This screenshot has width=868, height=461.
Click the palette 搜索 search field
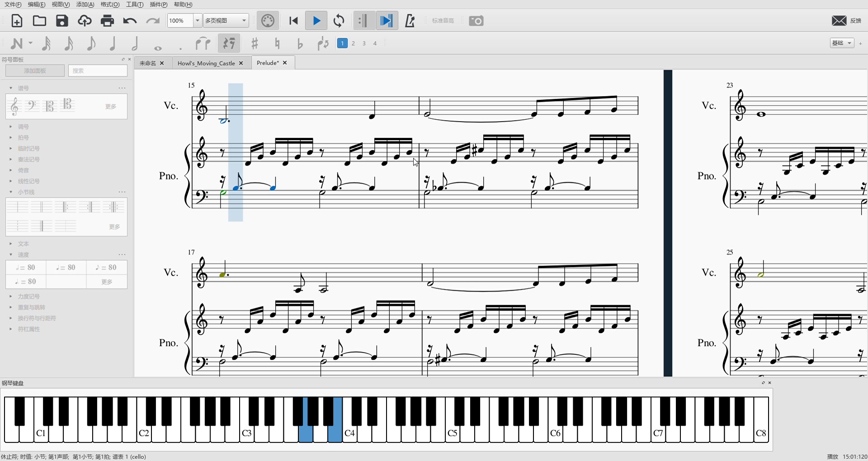98,71
